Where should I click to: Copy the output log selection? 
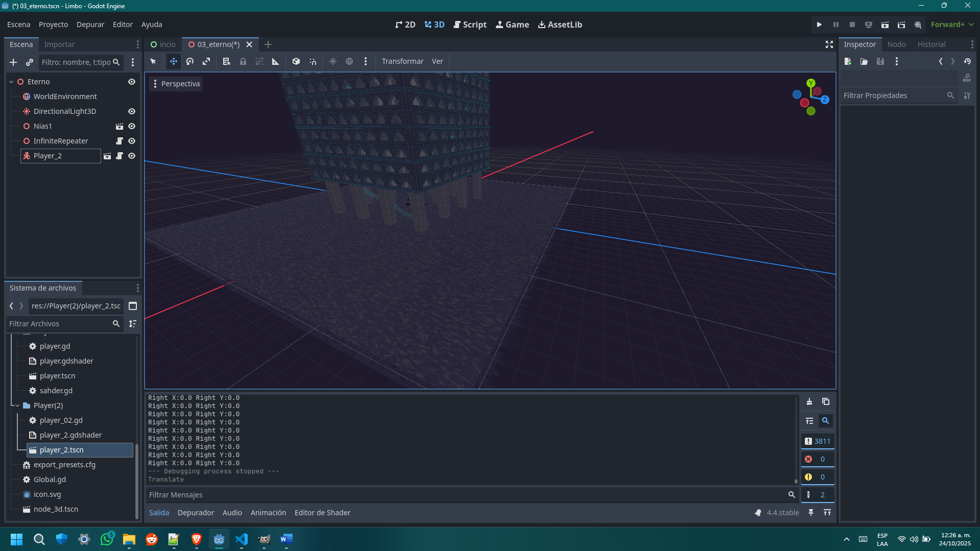click(x=826, y=402)
